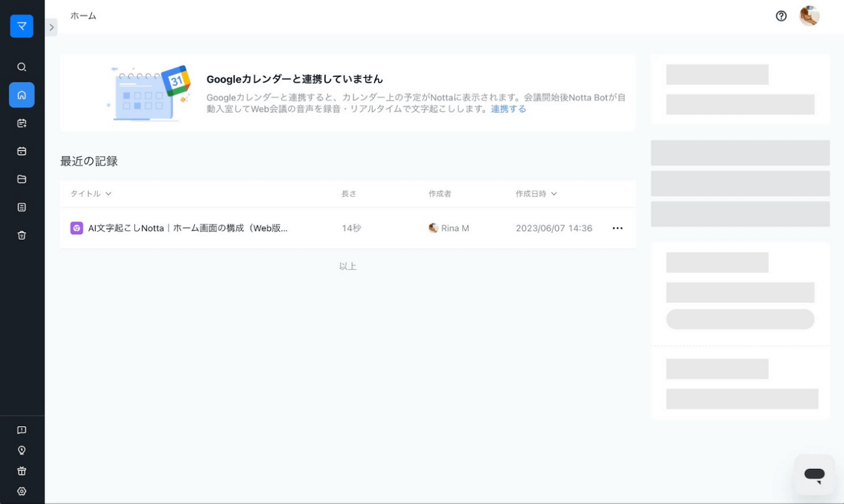Click the 作成者 column header

click(440, 194)
